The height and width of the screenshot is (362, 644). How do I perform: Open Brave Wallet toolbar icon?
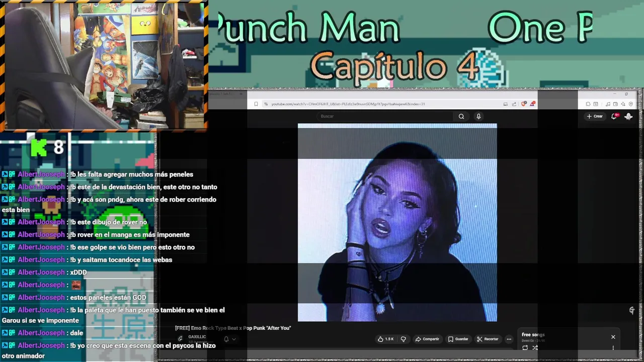[x=615, y=104]
